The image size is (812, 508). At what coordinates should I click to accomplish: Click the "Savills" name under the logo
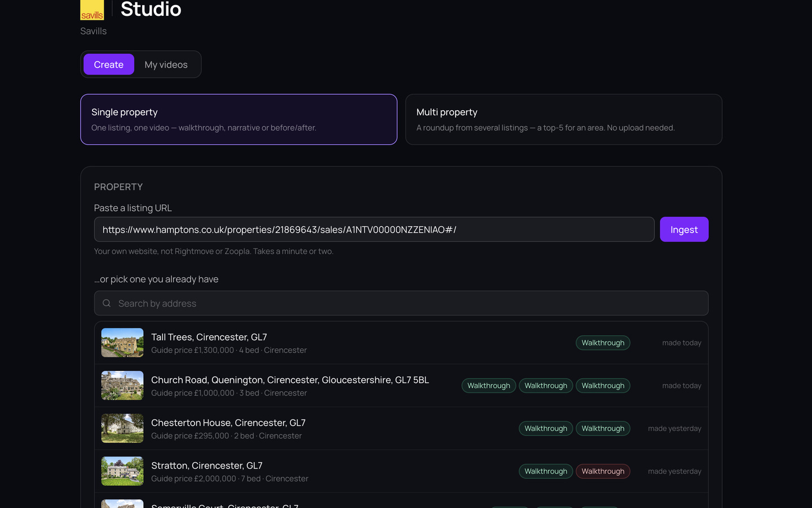[x=94, y=31]
